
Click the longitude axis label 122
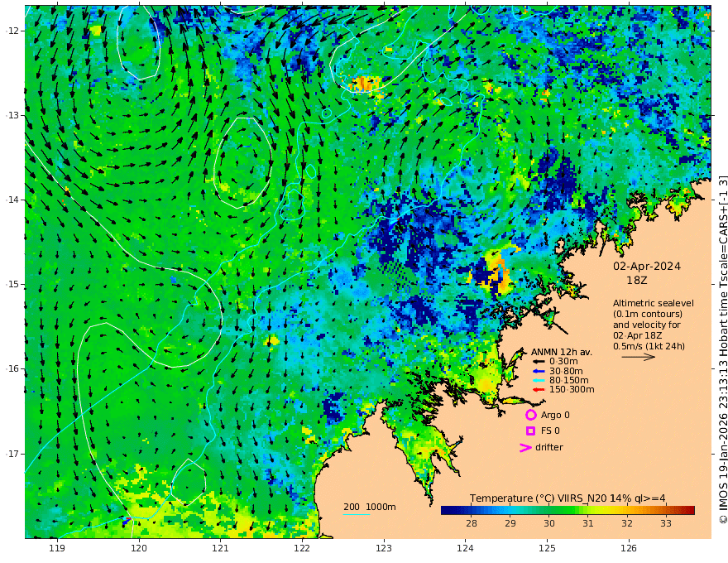(302, 548)
